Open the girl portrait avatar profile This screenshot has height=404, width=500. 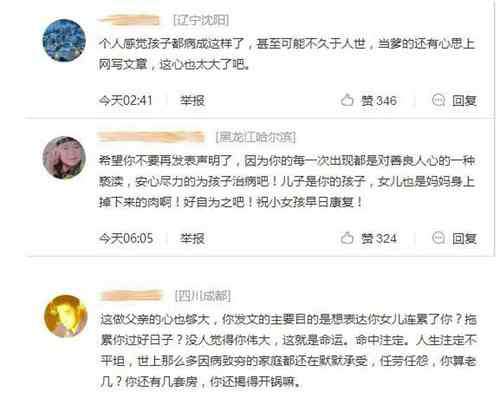point(64,157)
